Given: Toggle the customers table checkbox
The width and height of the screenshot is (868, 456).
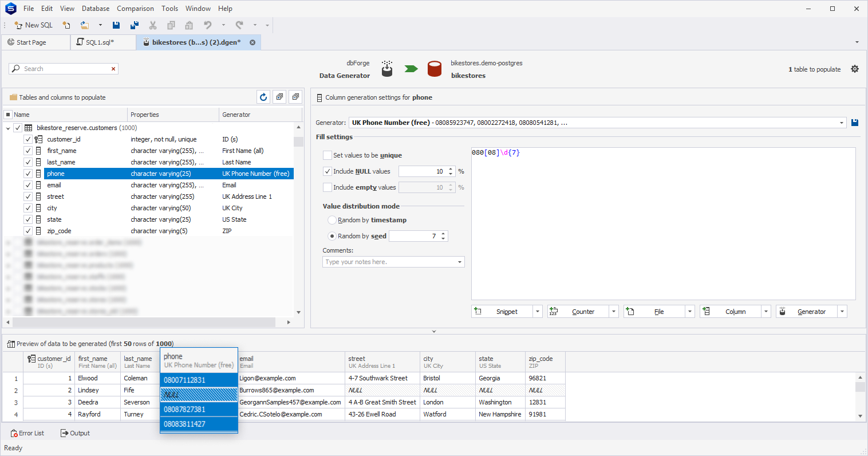Looking at the screenshot, I should (18, 128).
